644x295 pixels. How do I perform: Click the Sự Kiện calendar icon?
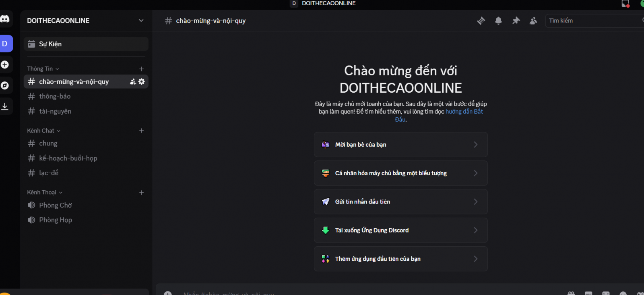(31, 44)
